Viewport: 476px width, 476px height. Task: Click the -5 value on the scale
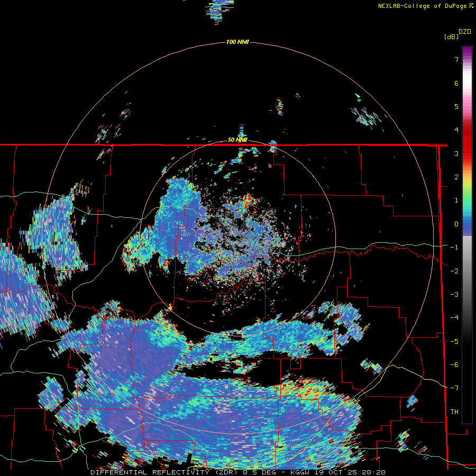(x=454, y=342)
